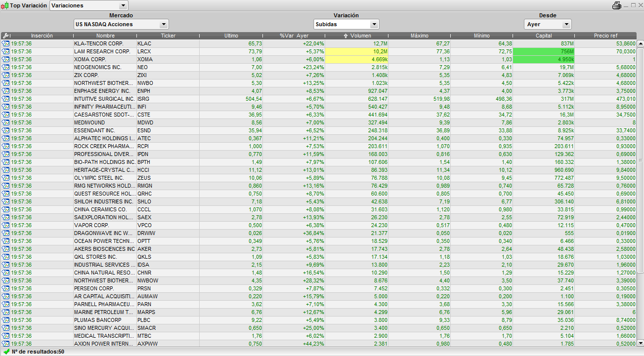Viewport: 644px width, 356px height.
Task: Sort by Ultimo column header
Action: (x=231, y=36)
